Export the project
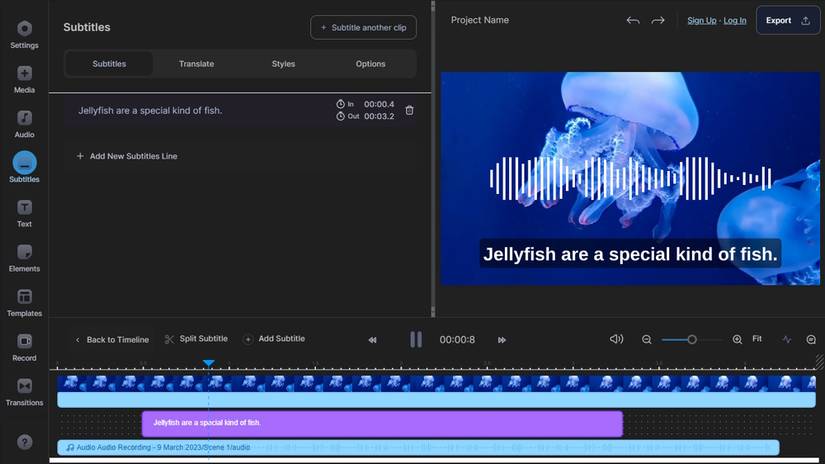 [x=788, y=21]
